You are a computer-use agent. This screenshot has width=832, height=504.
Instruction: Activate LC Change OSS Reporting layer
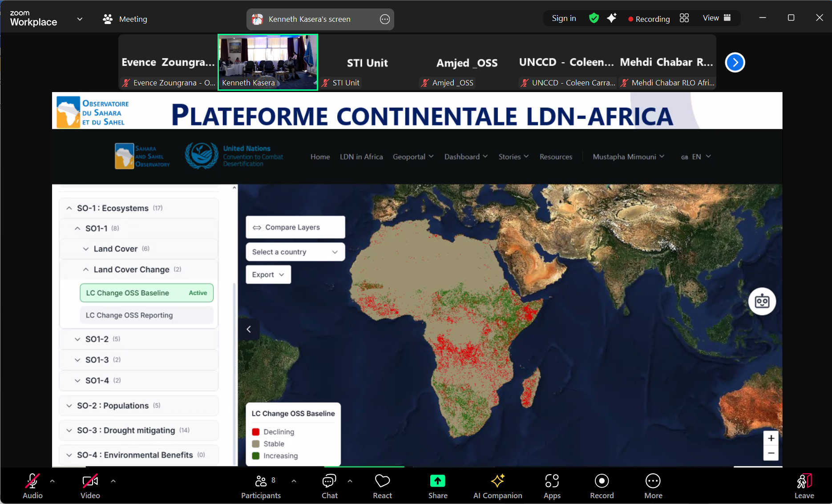click(146, 315)
